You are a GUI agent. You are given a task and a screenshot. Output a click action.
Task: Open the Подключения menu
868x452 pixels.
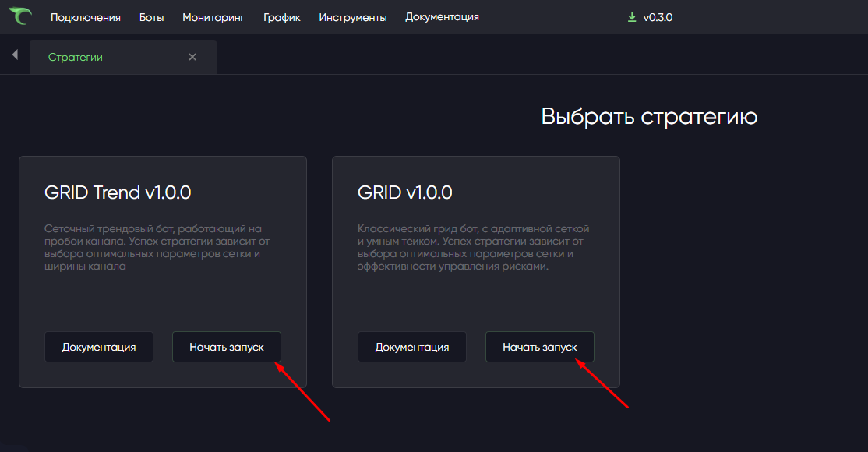86,17
